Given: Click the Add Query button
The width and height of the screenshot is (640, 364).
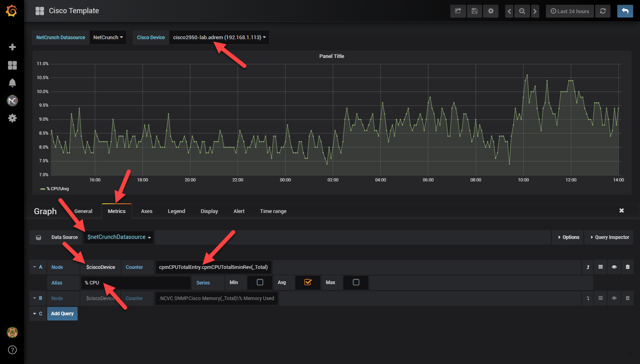Looking at the screenshot, I should pyautogui.click(x=62, y=314).
